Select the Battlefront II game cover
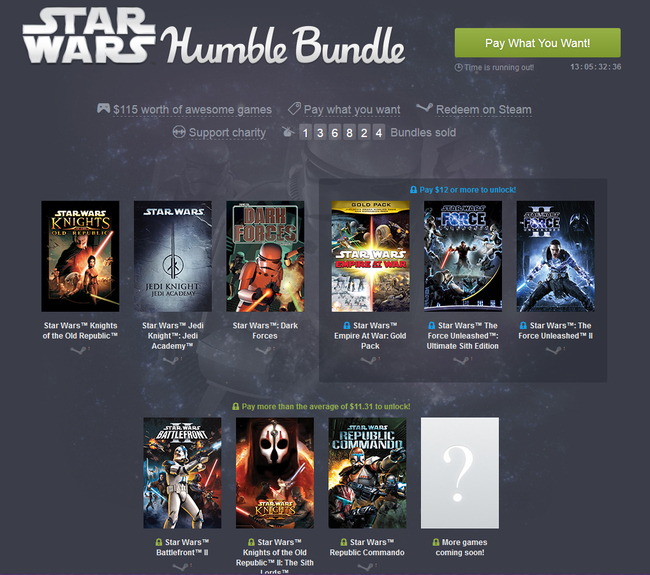 pos(182,473)
